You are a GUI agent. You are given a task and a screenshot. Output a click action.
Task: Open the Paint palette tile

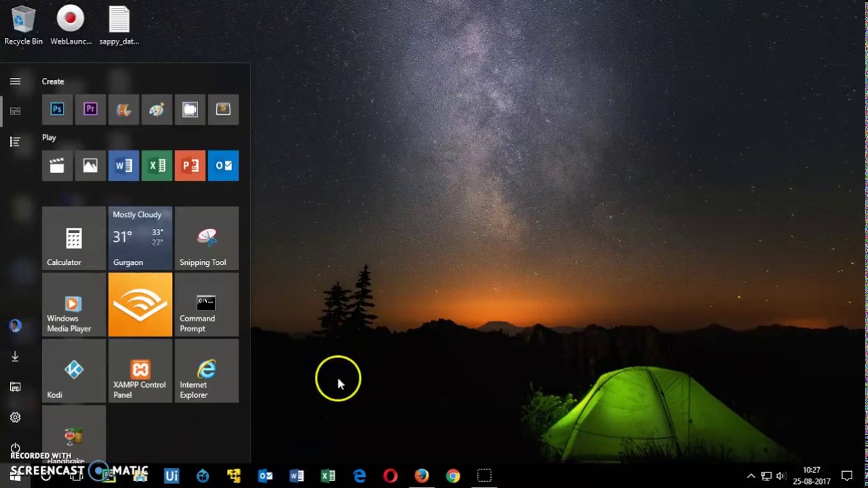(x=157, y=110)
